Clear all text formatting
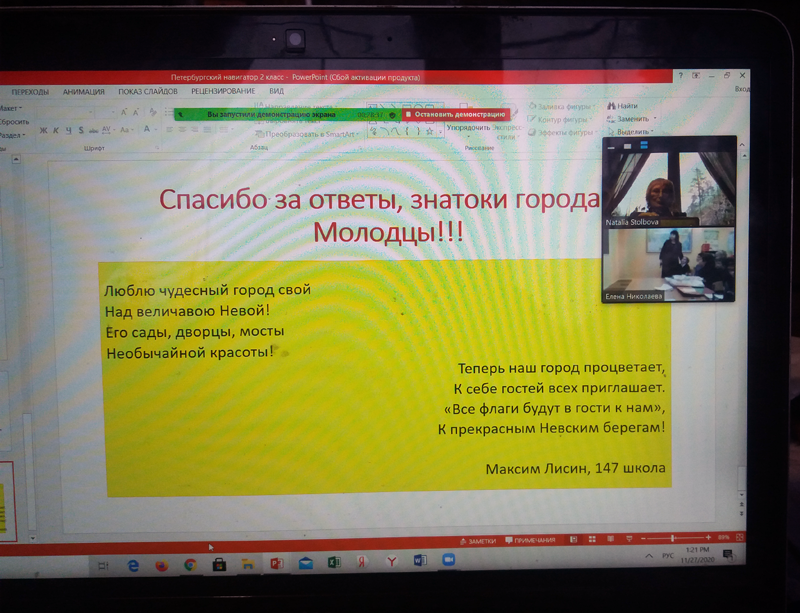Viewport: 800px width, 613px height. click(x=153, y=112)
